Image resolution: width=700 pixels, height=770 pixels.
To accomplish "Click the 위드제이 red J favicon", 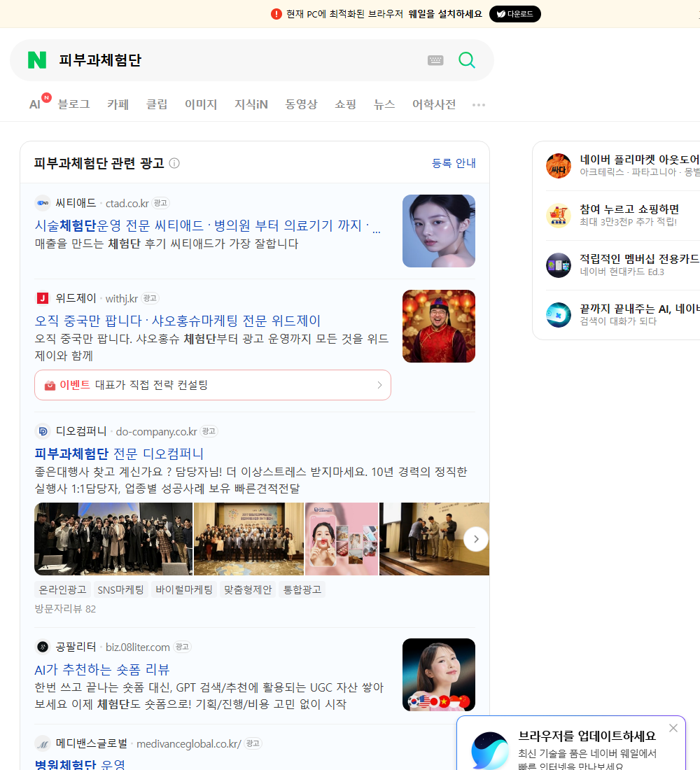I will pyautogui.click(x=43, y=298).
